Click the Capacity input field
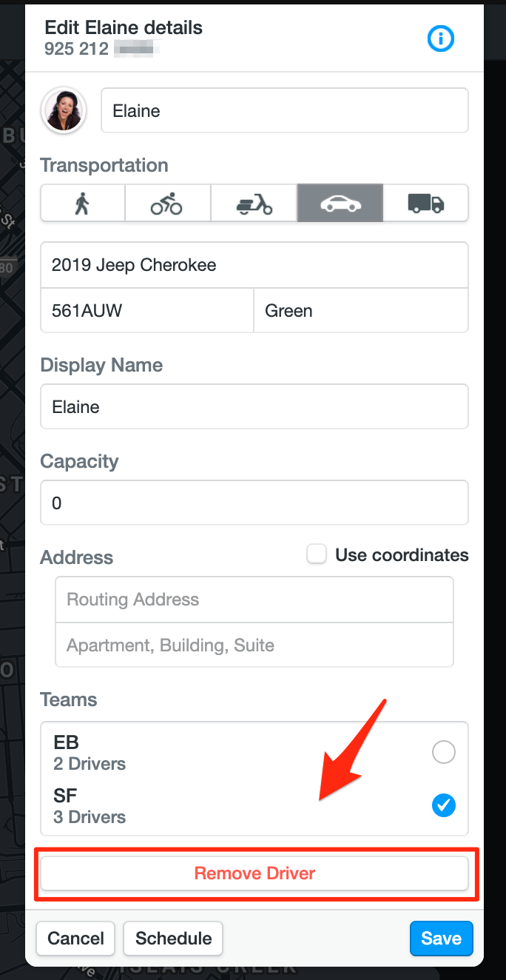This screenshot has height=980, width=506. pyautogui.click(x=254, y=503)
